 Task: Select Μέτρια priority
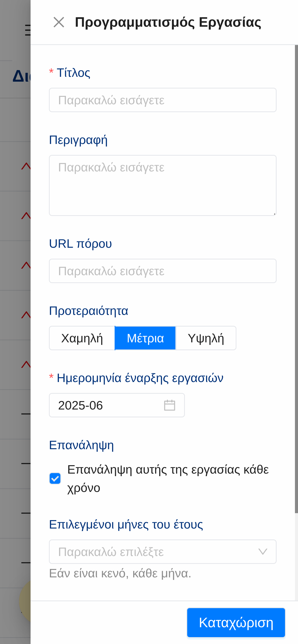[145, 338]
